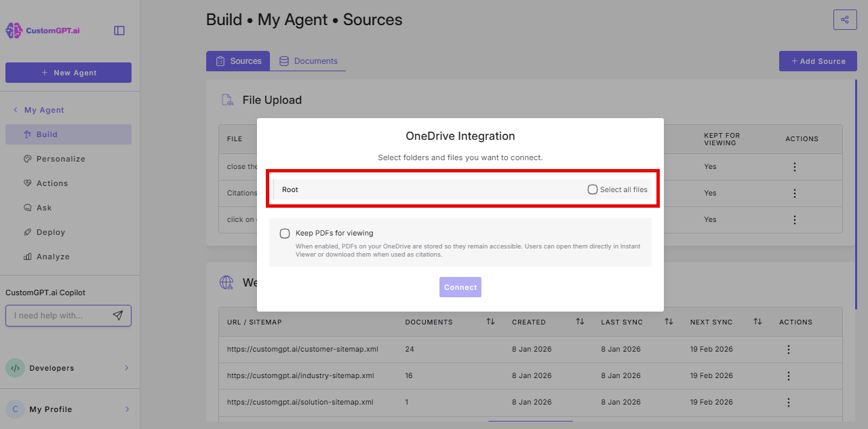Screen dimensions: 868x429
Task: Click the customer-sitemap.xml URL
Action: 302,350
